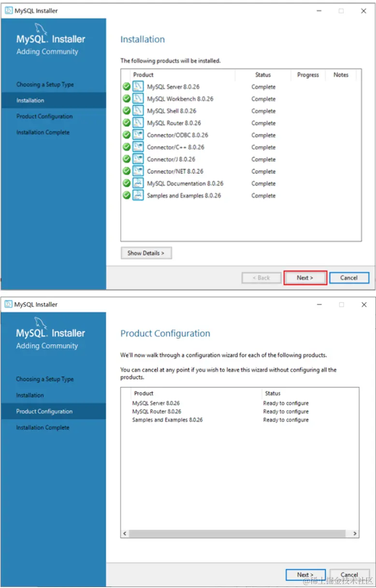Click right scroll arrow in Product Configuration list
Viewport: 376px width, 588px height.
pyautogui.click(x=355, y=533)
